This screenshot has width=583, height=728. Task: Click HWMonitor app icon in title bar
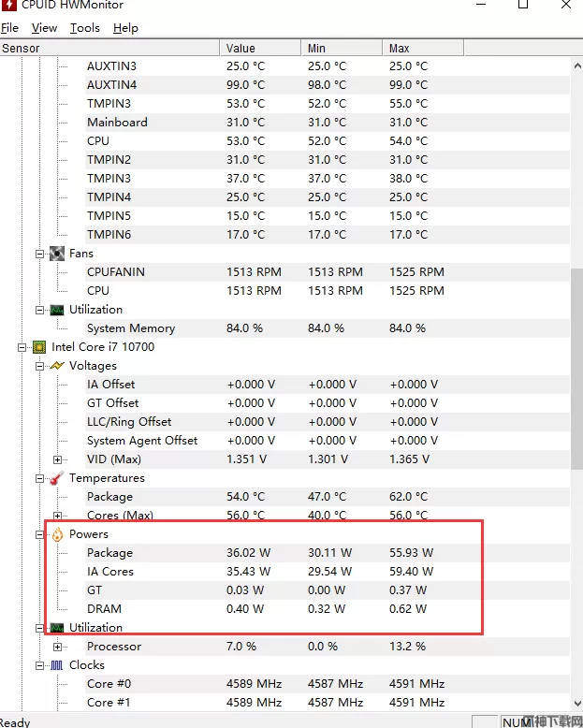(10, 6)
